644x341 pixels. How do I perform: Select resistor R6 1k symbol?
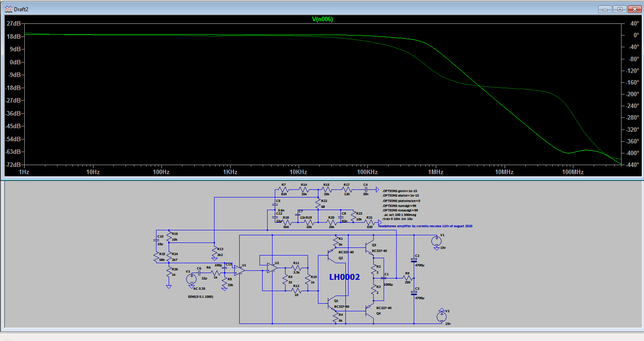click(x=215, y=273)
